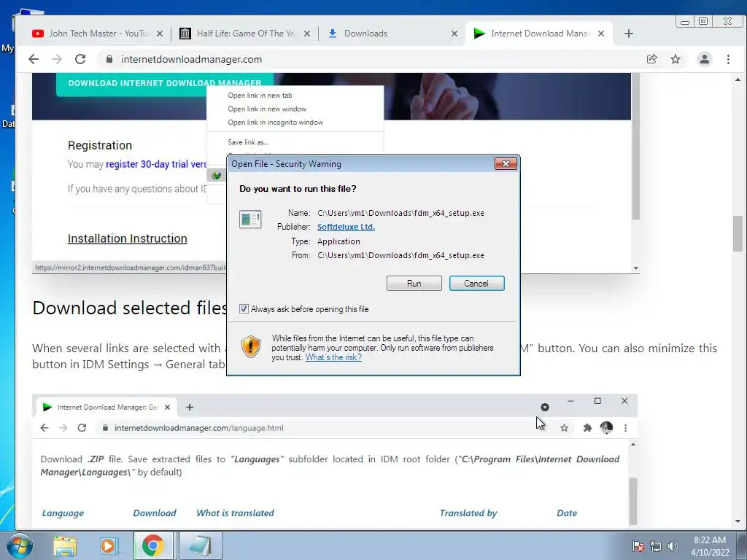Open Chrome's three-dot menu
The height and width of the screenshot is (560, 747).
click(728, 59)
